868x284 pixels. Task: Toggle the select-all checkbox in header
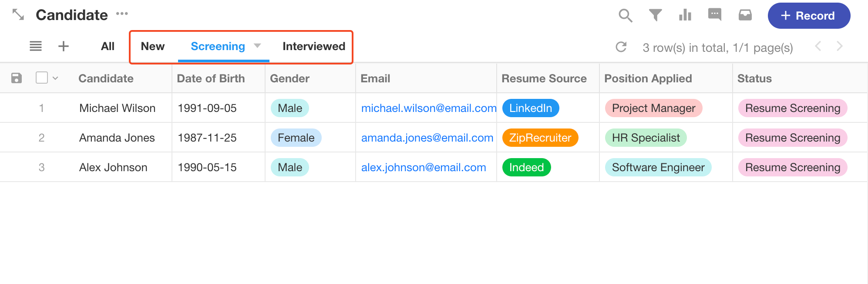click(x=42, y=78)
